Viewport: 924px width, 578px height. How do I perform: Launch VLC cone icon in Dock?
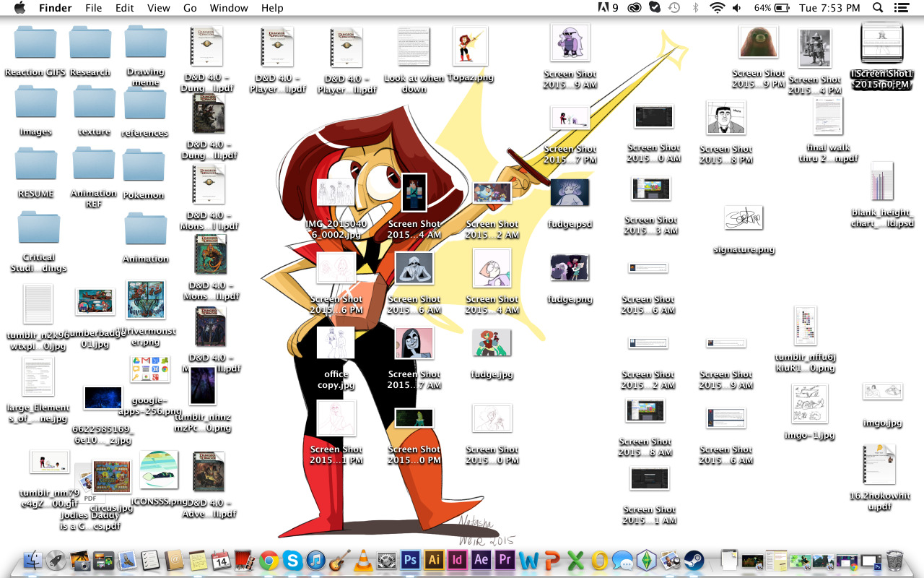(363, 560)
